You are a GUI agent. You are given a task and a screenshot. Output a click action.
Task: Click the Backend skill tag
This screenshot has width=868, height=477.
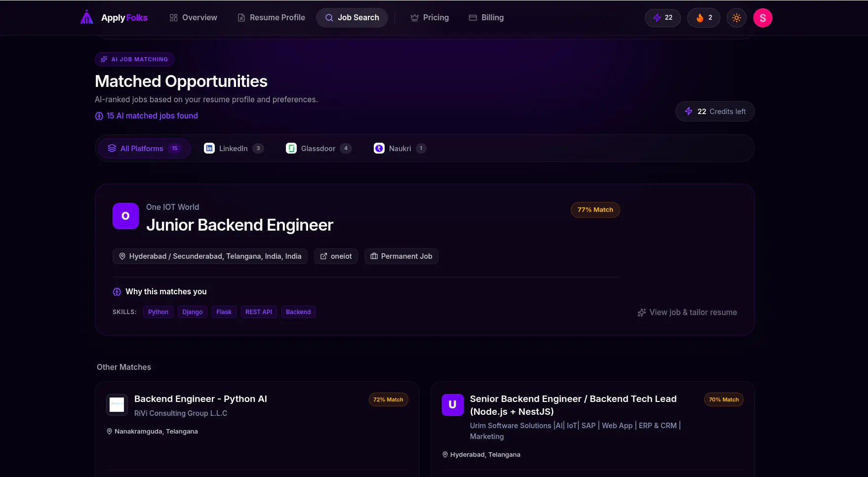pos(298,312)
